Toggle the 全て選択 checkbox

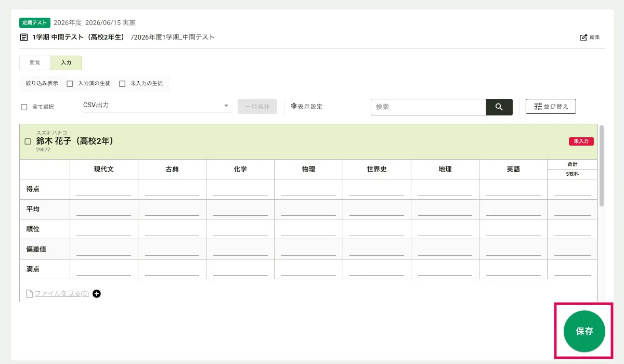(x=24, y=107)
